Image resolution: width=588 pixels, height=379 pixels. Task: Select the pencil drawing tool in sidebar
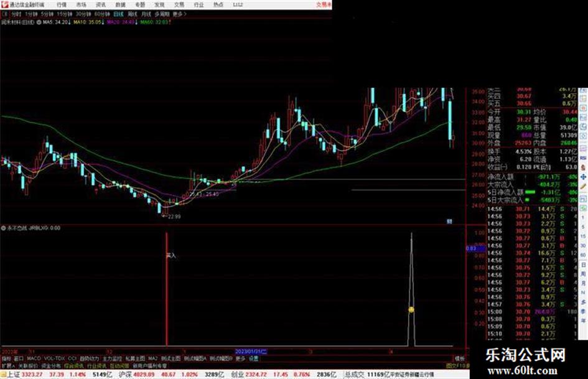pyautogui.click(x=583, y=186)
